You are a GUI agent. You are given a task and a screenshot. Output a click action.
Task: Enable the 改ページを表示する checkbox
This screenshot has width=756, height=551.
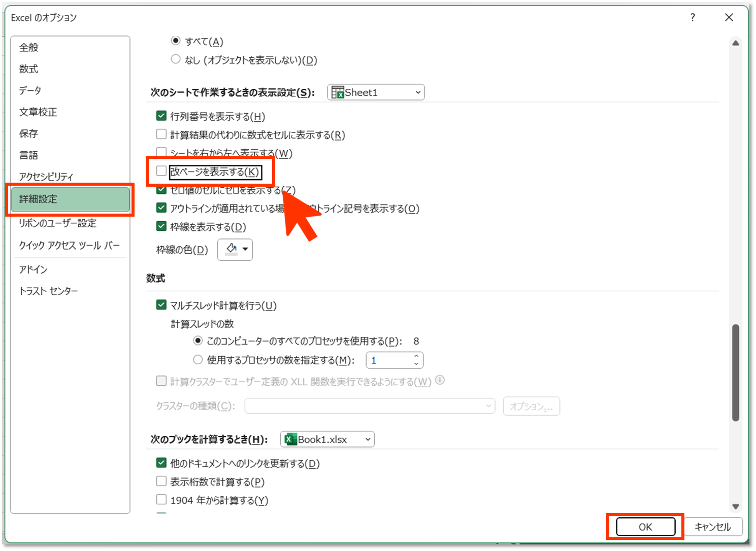161,171
